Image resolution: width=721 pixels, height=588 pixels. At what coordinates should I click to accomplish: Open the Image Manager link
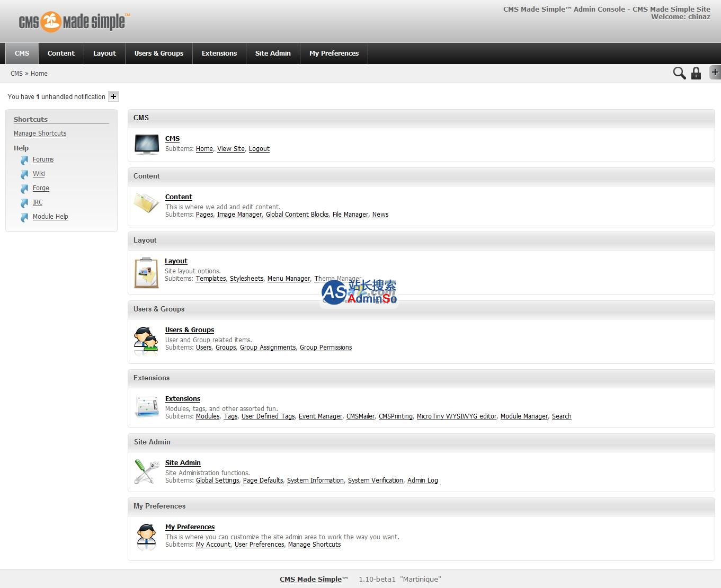[239, 215]
